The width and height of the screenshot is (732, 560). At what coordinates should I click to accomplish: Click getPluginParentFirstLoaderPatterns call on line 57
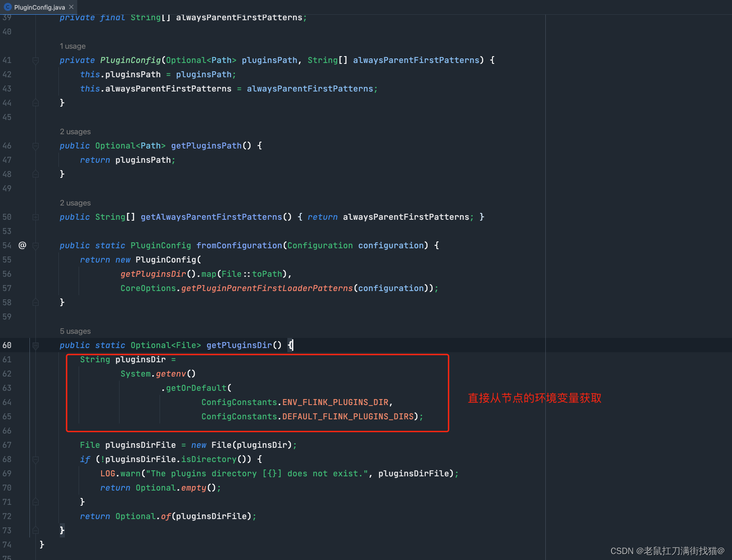[267, 288]
